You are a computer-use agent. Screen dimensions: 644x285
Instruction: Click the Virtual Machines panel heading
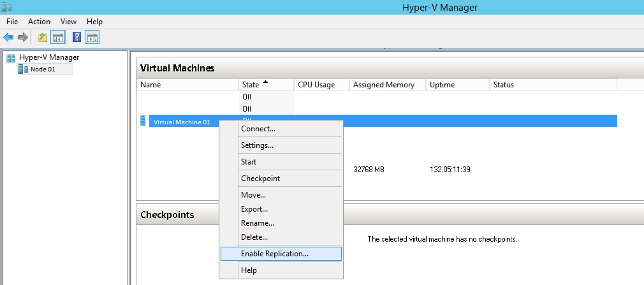pos(177,68)
